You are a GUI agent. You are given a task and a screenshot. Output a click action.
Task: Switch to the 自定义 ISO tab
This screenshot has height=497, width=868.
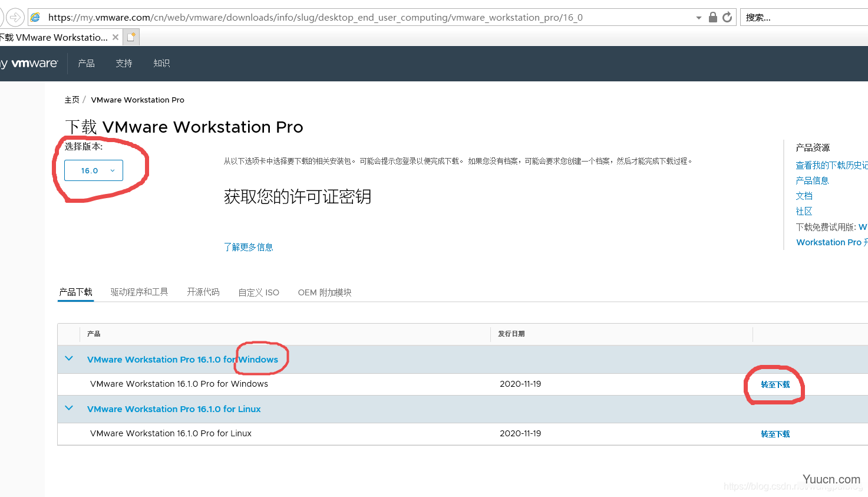point(259,292)
